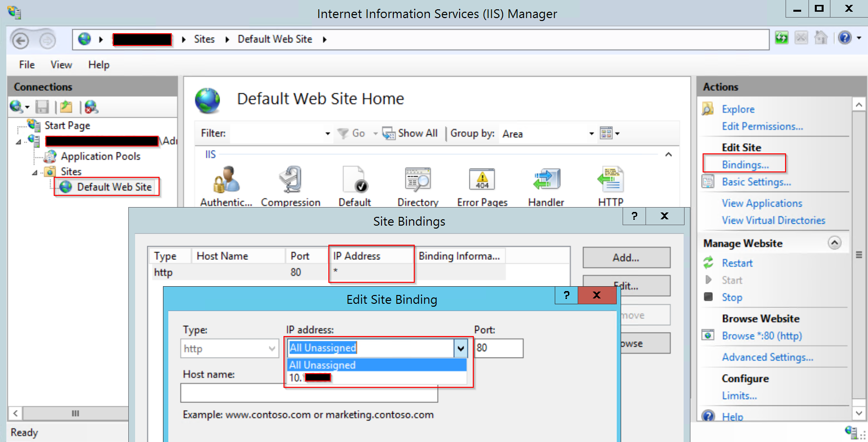The height and width of the screenshot is (442, 868).
Task: Click Show All button in filter bar
Action: pyautogui.click(x=410, y=133)
